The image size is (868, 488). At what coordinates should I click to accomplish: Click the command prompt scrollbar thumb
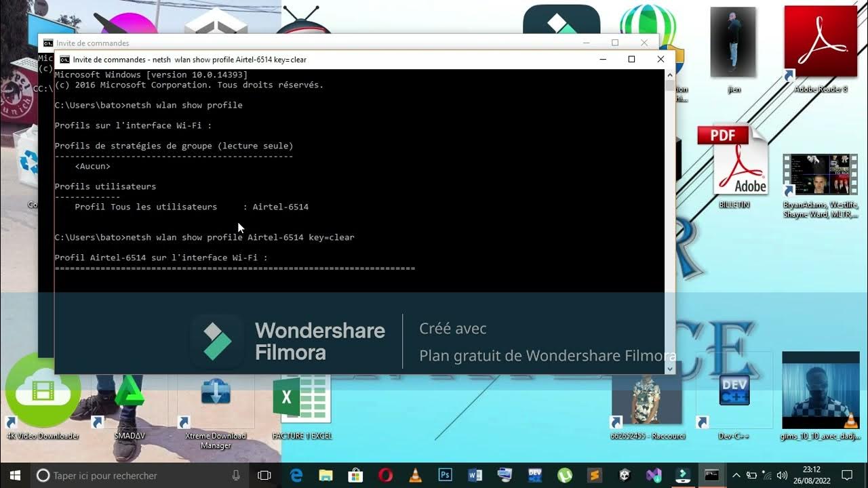tap(670, 85)
